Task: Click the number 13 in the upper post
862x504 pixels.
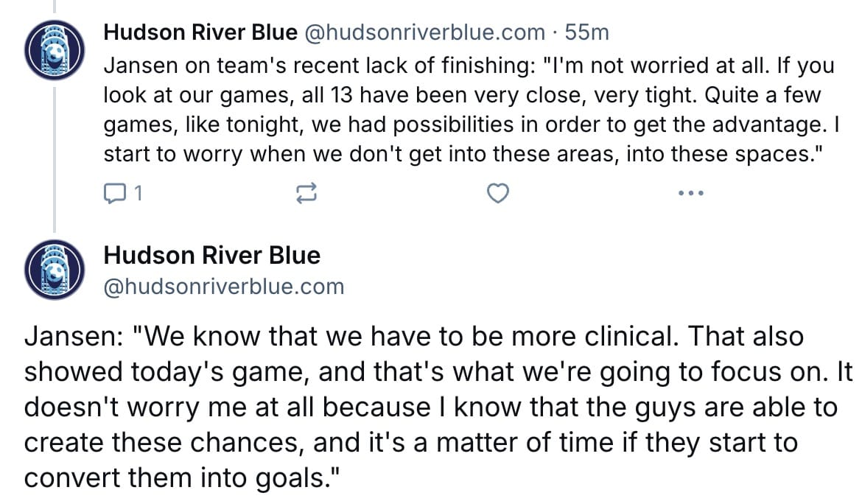Action: pos(341,95)
